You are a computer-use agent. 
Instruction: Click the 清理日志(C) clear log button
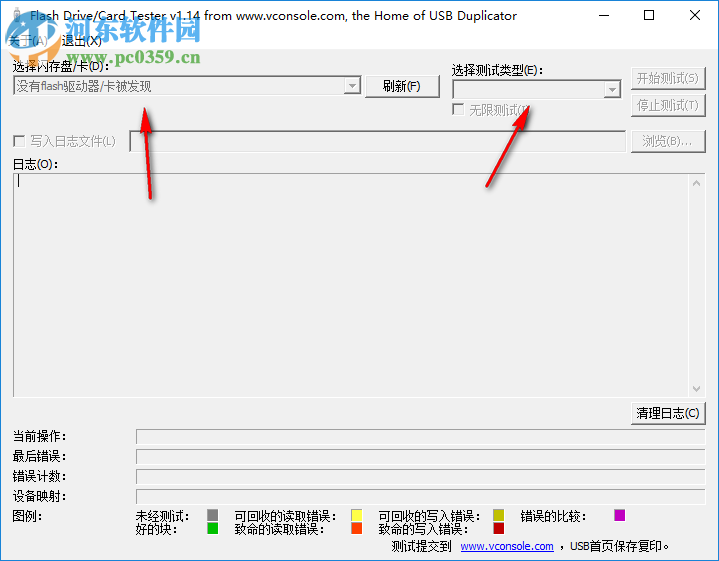668,413
